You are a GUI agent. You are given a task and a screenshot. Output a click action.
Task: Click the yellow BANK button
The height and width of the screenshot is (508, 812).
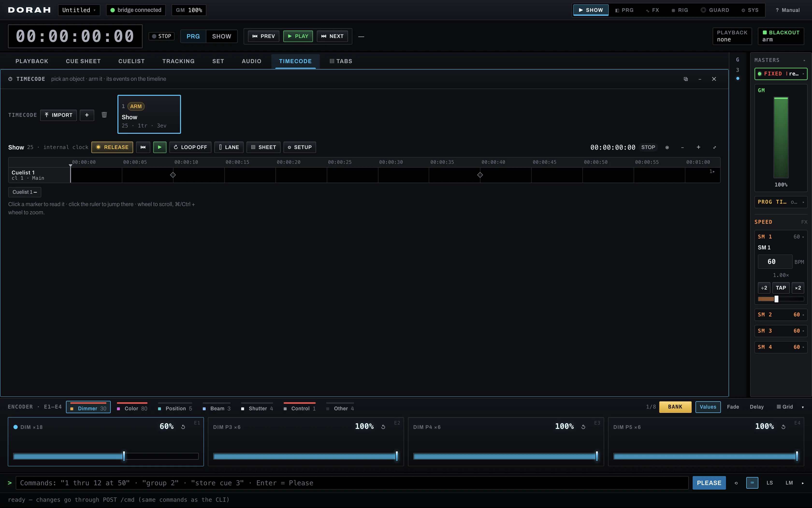(675, 407)
